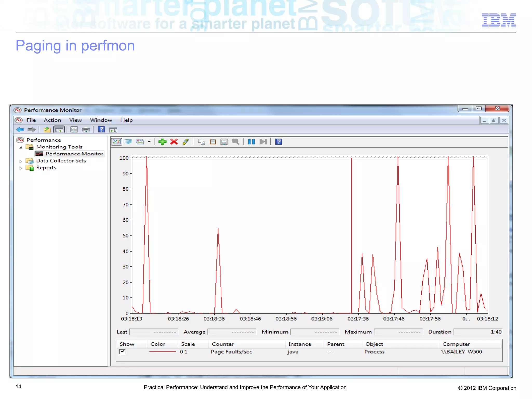Click Change Graph Type icon

tap(140, 142)
